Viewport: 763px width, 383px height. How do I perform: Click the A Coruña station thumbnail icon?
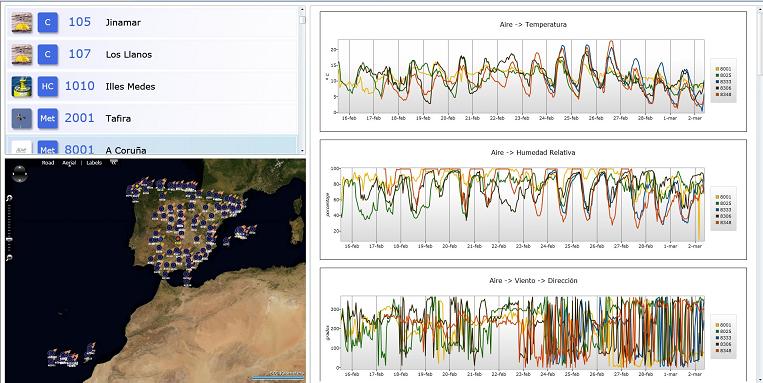[x=21, y=148]
